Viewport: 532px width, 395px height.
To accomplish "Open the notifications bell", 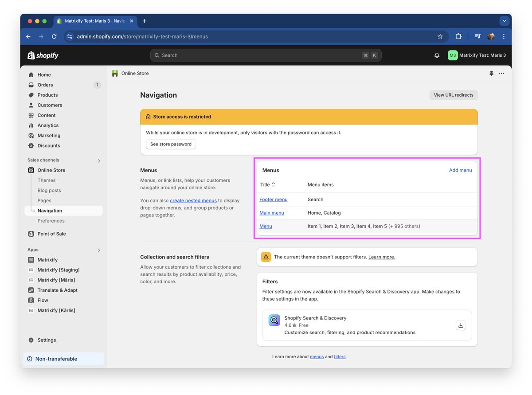I will [437, 55].
